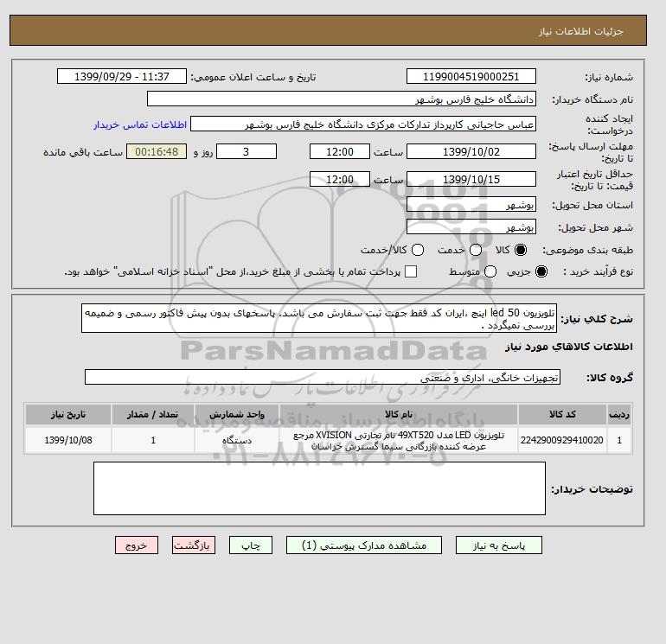Click the response deadline time field 12:00
The image size is (666, 644).
[340, 151]
